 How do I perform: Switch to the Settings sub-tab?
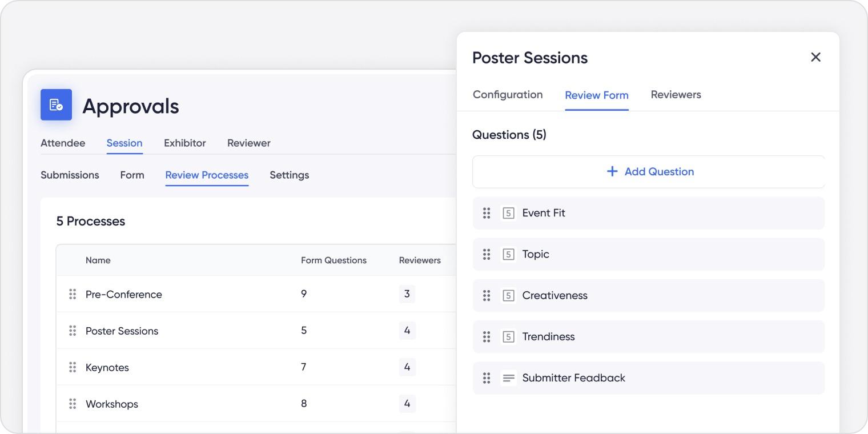[x=289, y=175]
